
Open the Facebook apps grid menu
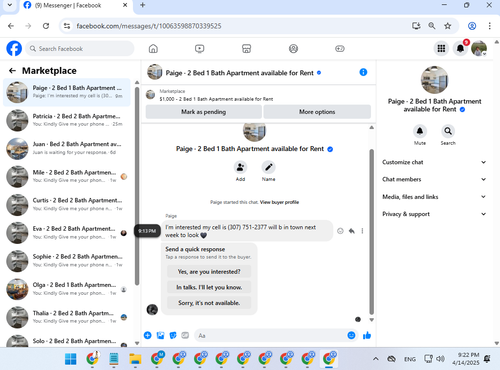(x=441, y=49)
